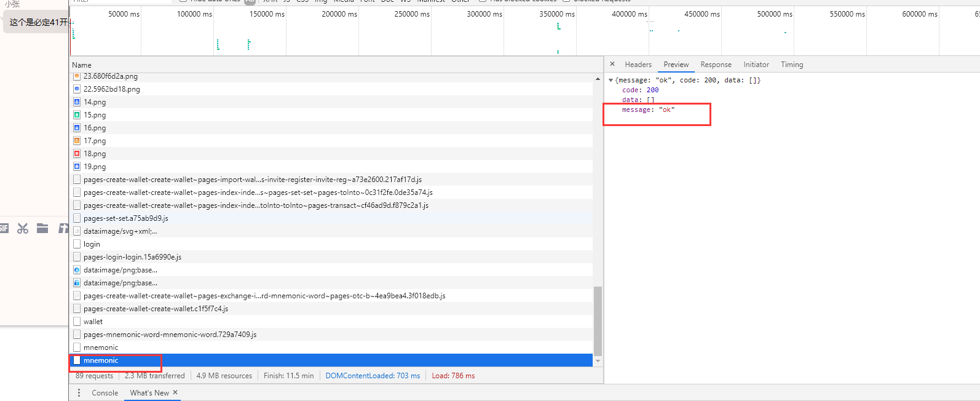Open the Console drawer tab

(x=105, y=393)
